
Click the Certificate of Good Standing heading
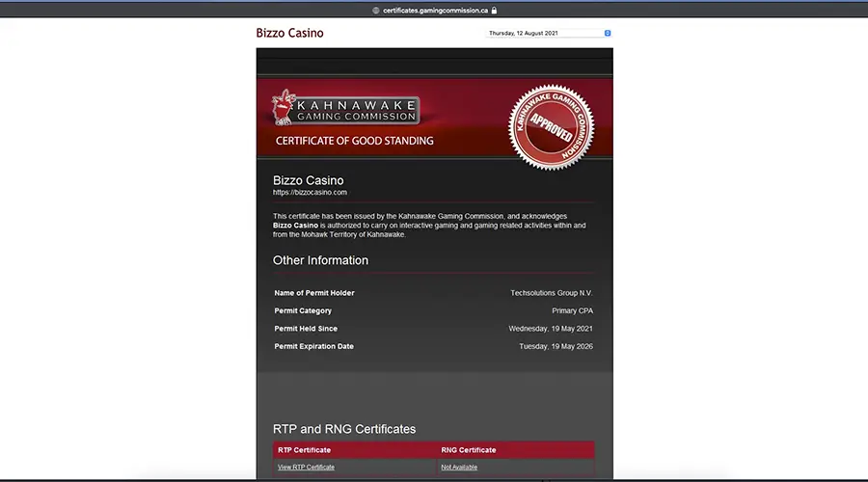355,141
